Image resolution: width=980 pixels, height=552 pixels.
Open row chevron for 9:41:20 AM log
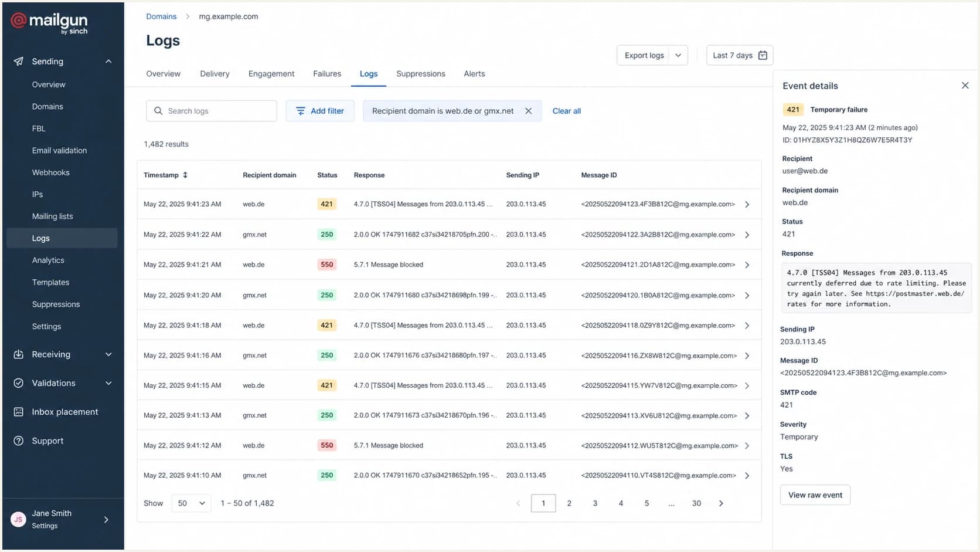(747, 296)
